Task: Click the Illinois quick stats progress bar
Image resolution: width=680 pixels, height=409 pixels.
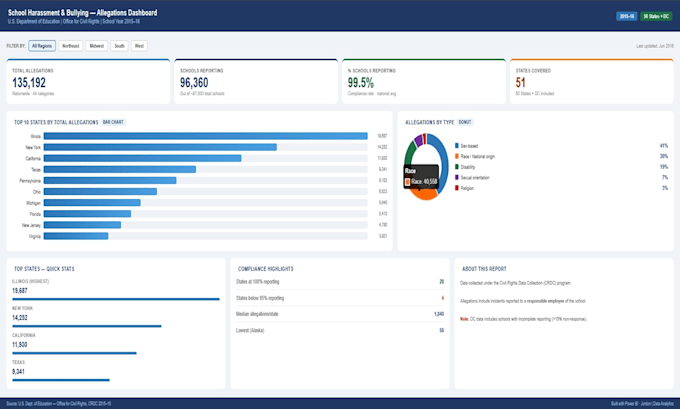Action: pos(116,299)
